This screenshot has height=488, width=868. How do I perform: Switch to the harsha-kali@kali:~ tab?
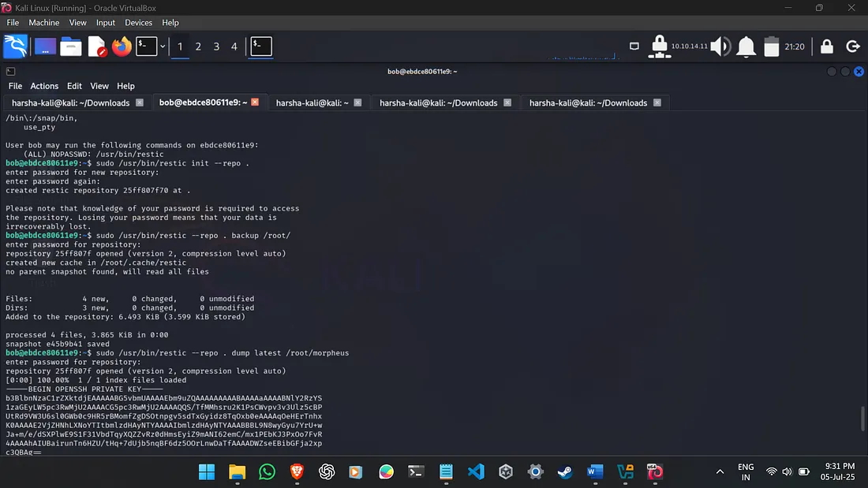(314, 102)
